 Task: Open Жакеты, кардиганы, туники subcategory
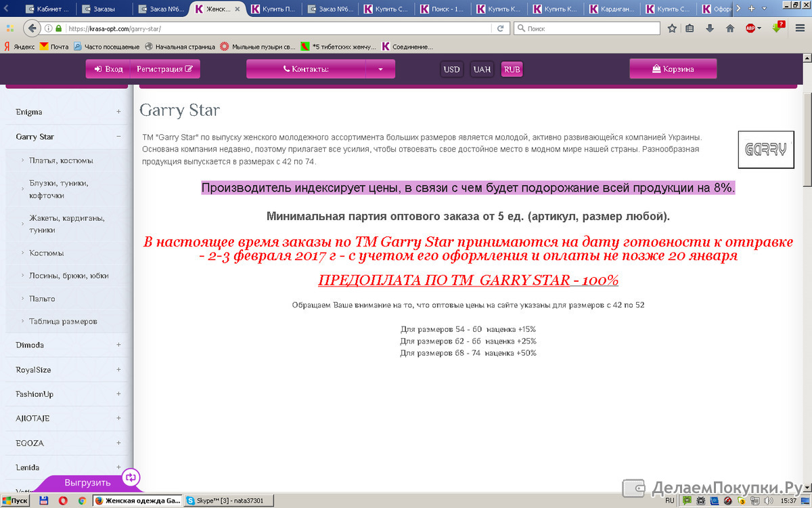(x=66, y=224)
